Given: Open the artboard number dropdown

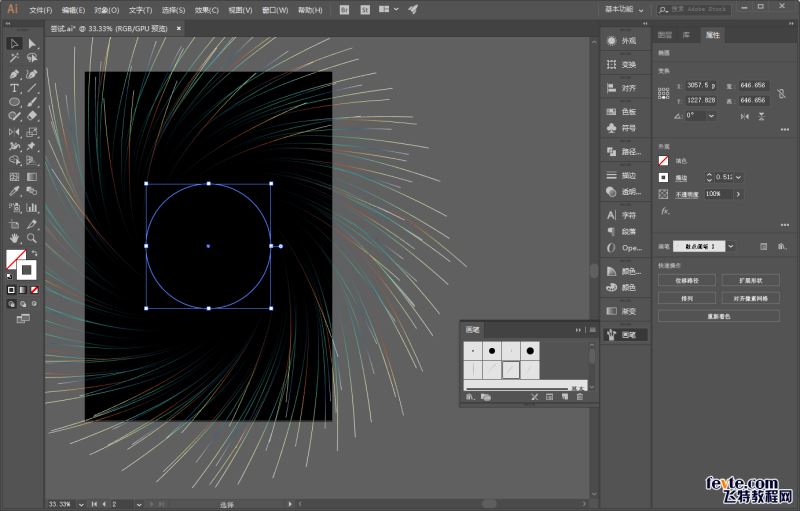Looking at the screenshot, I should tap(139, 504).
